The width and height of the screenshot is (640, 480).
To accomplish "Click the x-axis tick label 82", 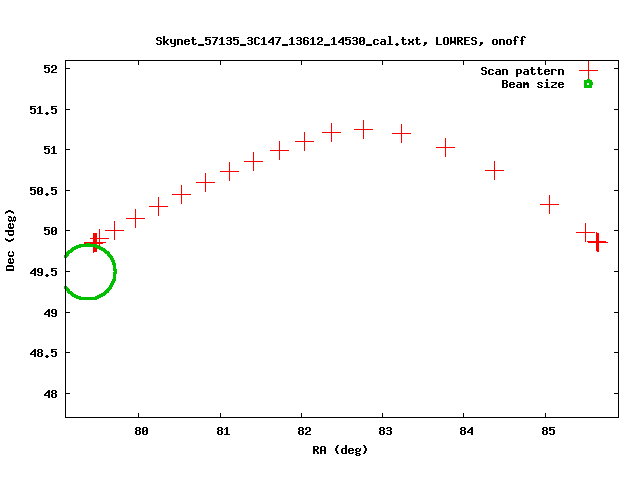I will coord(304,431).
